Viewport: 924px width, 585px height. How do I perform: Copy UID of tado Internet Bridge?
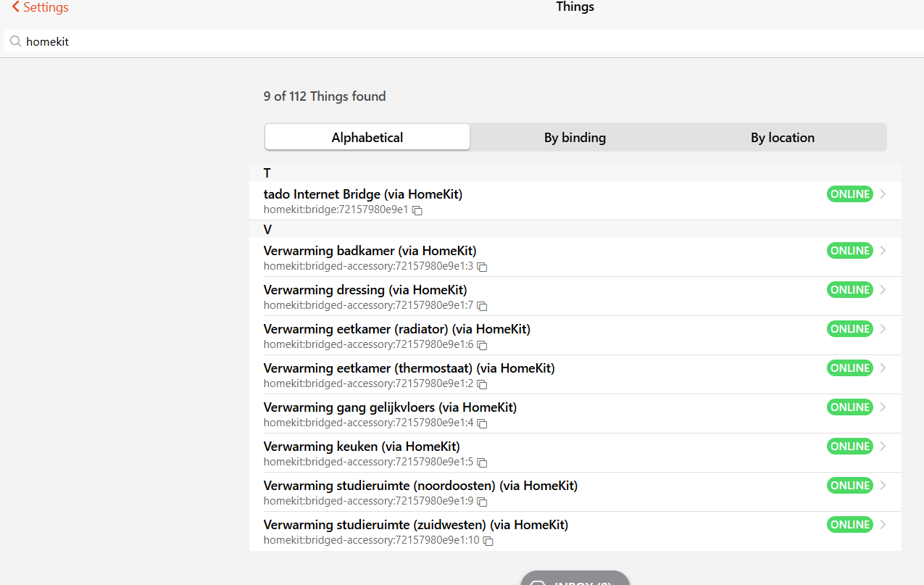click(x=417, y=210)
